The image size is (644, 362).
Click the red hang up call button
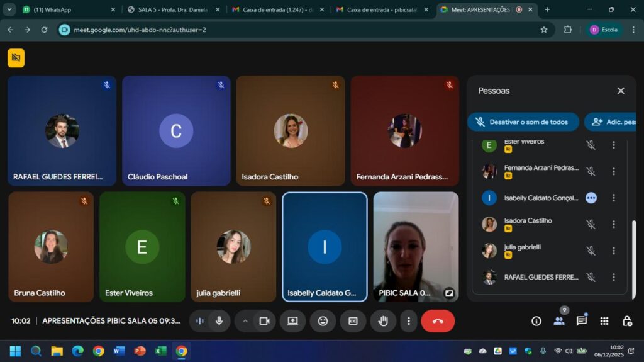(438, 321)
